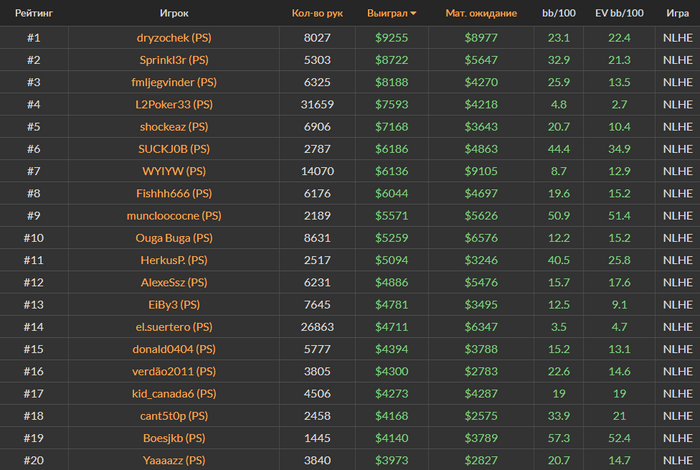
Task: Select the Boesjkb (PS) player link
Action: (x=174, y=438)
